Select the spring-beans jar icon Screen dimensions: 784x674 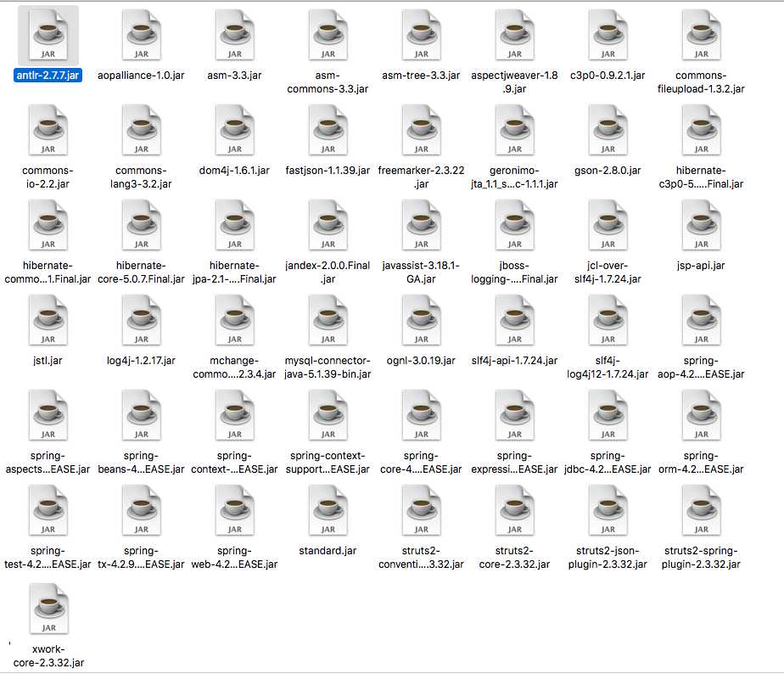[x=142, y=416]
